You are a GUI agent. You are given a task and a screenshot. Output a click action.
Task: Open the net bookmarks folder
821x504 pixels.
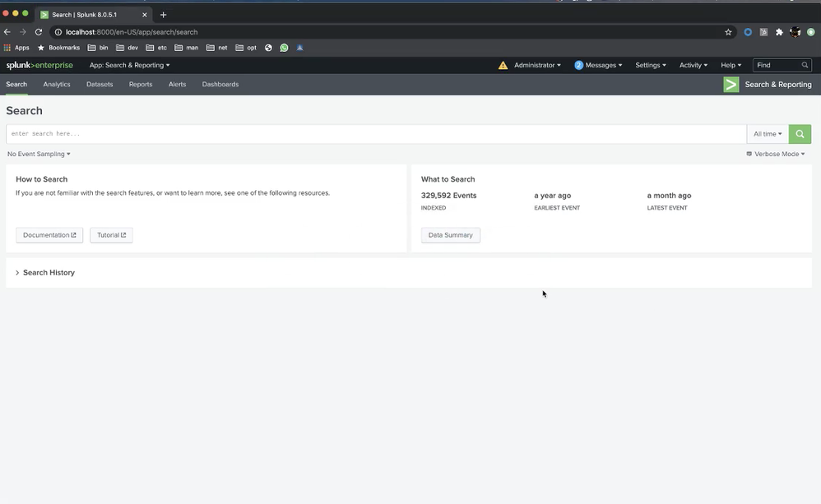coord(217,48)
